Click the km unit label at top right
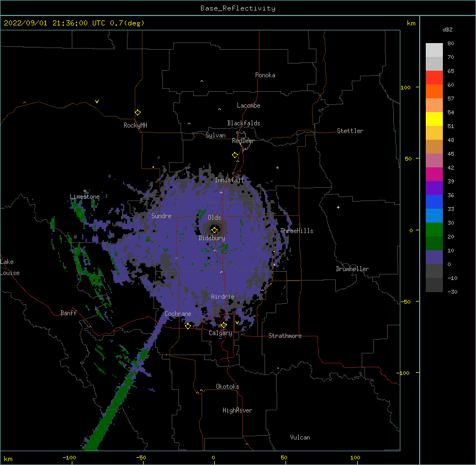This screenshot has height=465, width=476. tap(411, 23)
